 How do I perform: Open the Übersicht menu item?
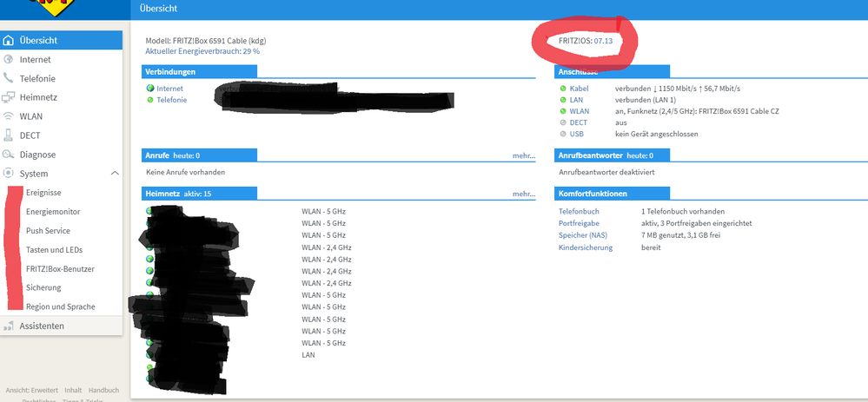point(61,40)
